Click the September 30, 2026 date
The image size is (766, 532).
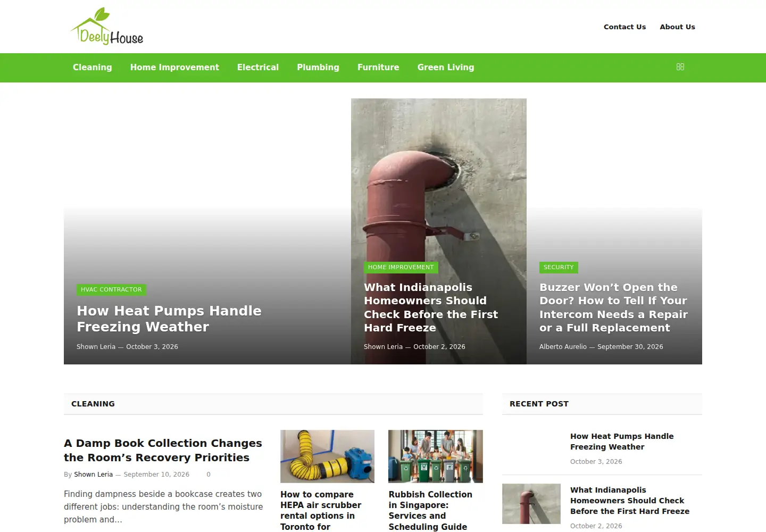[x=630, y=347]
